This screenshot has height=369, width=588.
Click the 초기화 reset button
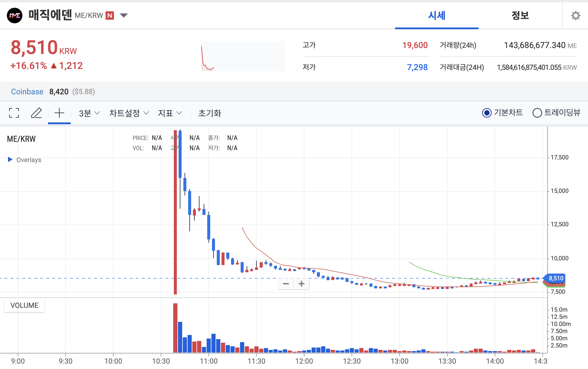point(210,113)
